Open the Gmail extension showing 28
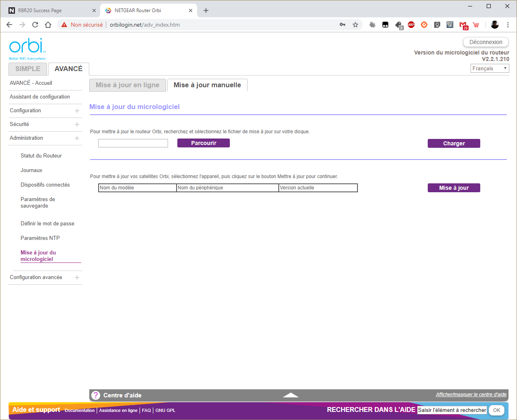Image resolution: width=517 pixels, height=420 pixels. click(463, 25)
